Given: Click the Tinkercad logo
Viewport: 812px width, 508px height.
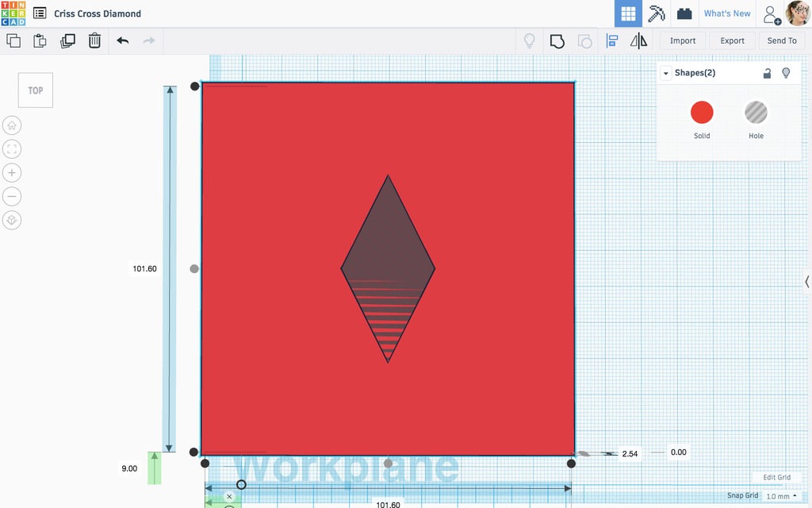Looking at the screenshot, I should (13, 13).
